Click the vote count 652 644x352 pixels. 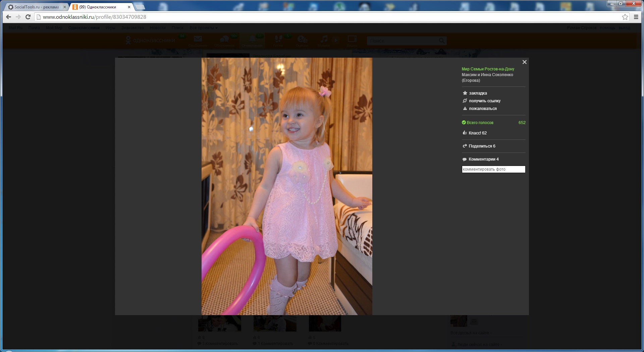(x=522, y=123)
